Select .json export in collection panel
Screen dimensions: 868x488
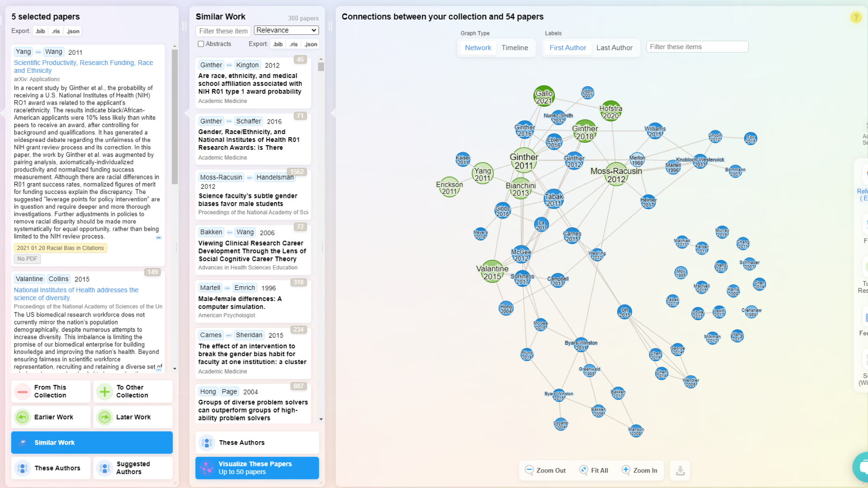pyautogui.click(x=72, y=30)
